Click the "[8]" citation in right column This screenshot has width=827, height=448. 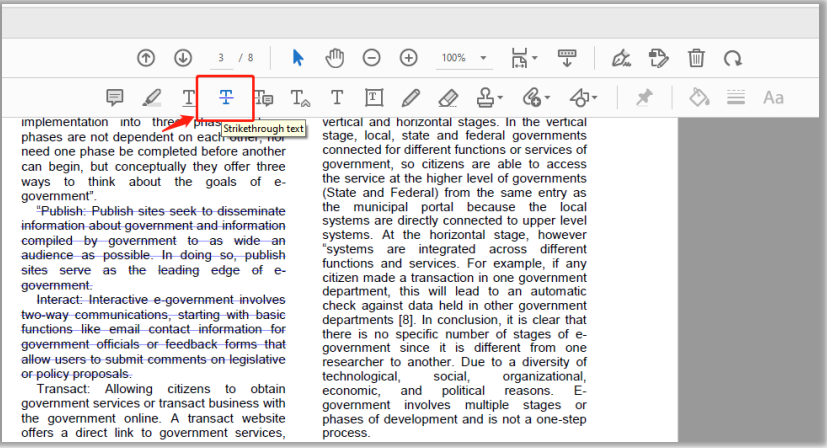tap(406, 320)
